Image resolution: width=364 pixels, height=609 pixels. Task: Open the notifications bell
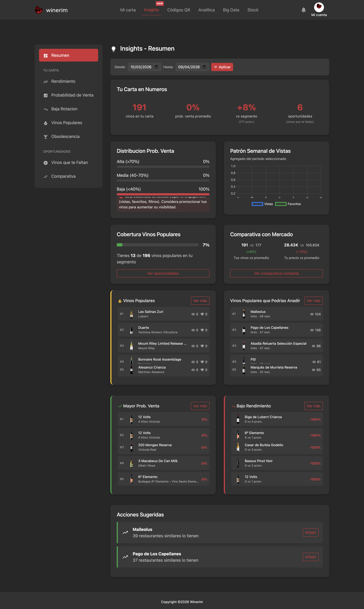pyautogui.click(x=303, y=10)
